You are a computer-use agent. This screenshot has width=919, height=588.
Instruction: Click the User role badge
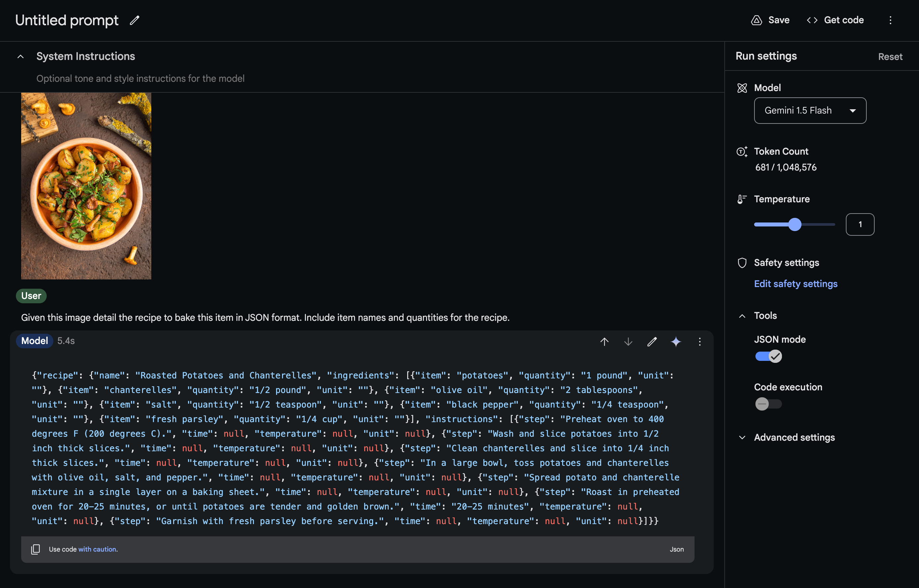click(x=31, y=296)
